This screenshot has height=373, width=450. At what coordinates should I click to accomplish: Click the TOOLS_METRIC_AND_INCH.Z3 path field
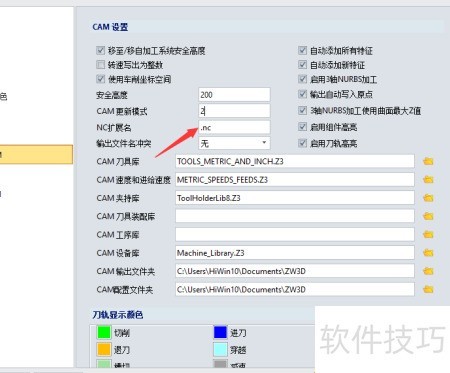coord(295,161)
